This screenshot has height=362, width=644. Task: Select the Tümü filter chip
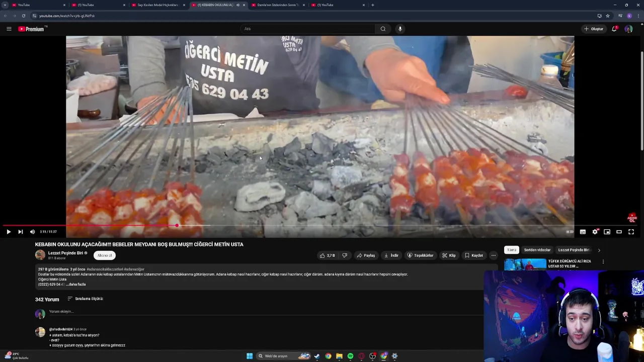click(x=512, y=250)
